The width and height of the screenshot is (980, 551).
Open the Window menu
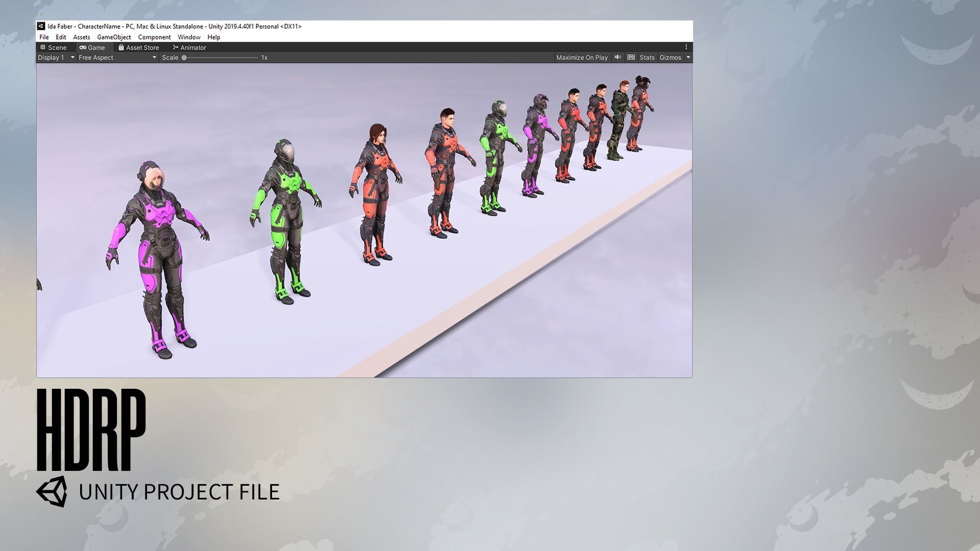189,37
